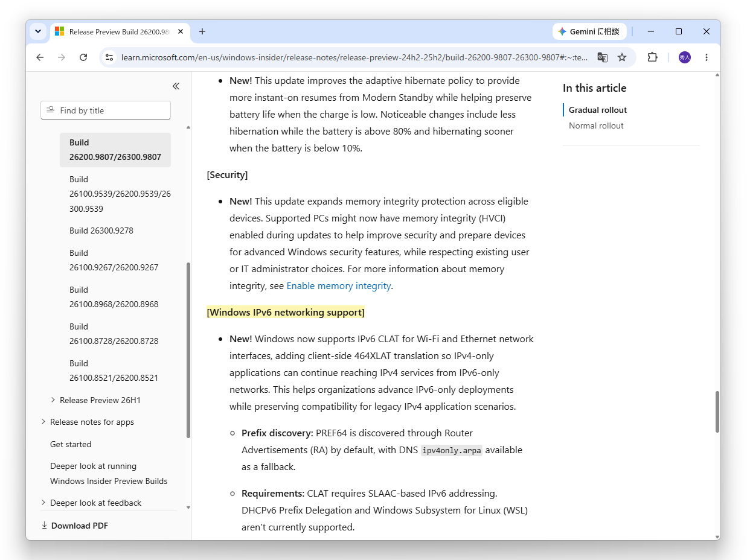Open the translate page icon
Viewport: 747px width, 560px height.
[x=602, y=57]
